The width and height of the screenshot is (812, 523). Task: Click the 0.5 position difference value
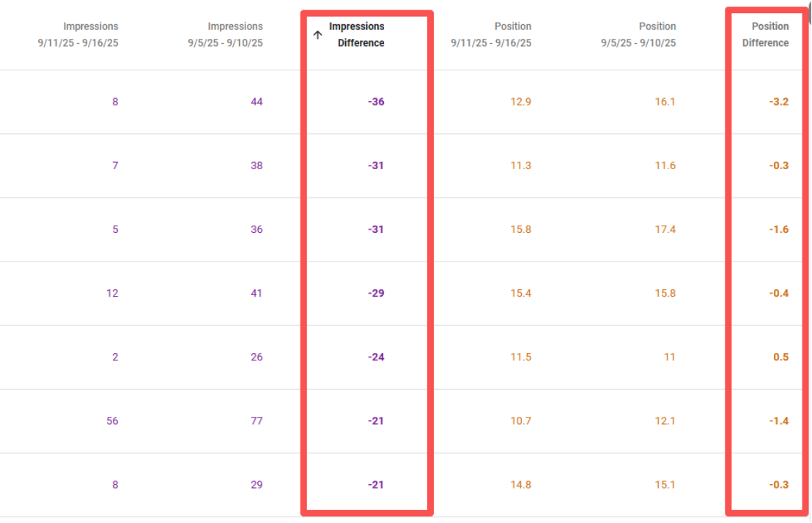point(780,357)
